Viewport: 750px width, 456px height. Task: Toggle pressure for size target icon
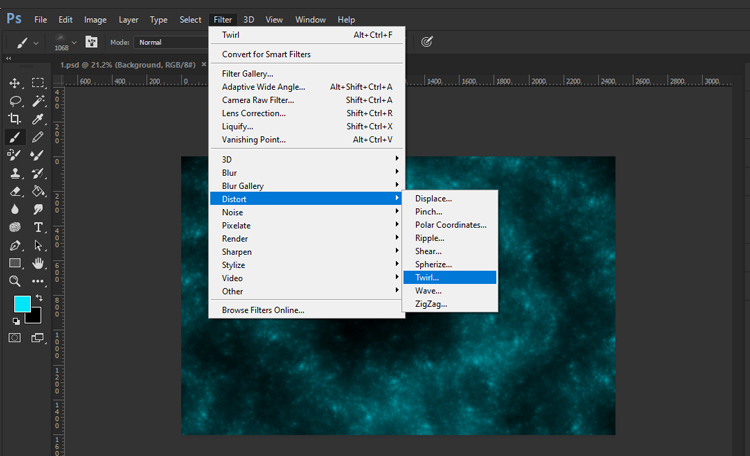coord(427,42)
